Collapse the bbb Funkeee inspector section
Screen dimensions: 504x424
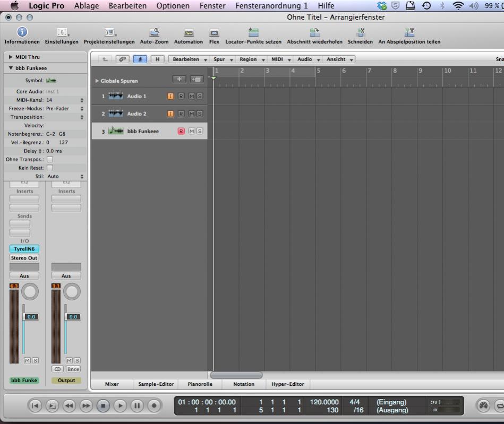[11, 68]
